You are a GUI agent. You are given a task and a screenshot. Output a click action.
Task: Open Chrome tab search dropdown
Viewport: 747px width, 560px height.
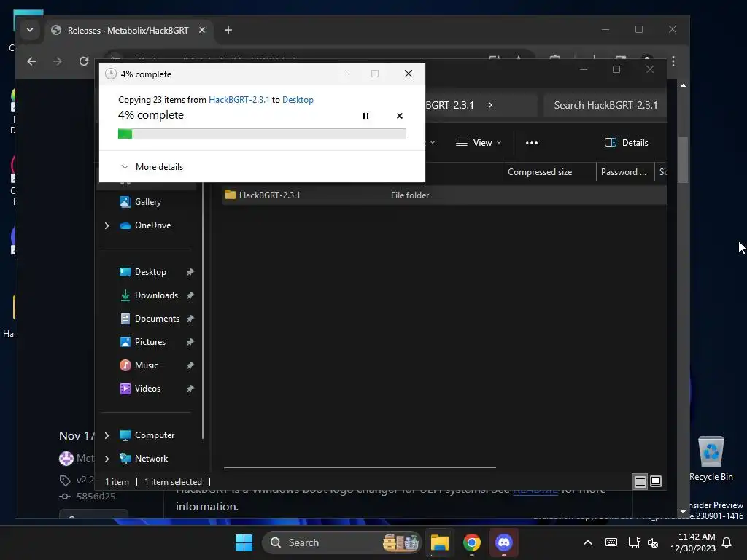click(x=29, y=30)
